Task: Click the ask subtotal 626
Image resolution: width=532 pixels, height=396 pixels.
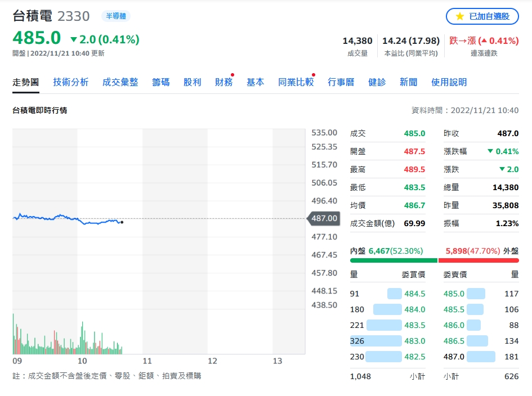Action: point(511,376)
